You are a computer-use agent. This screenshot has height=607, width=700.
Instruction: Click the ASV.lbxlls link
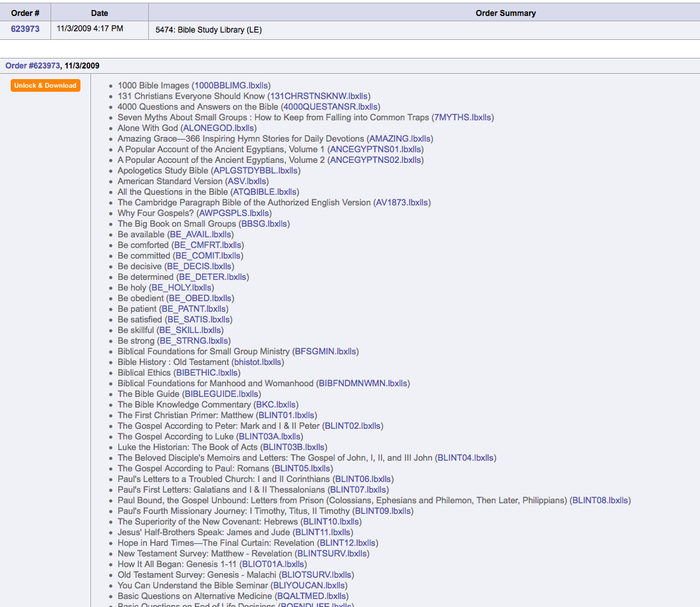point(247,182)
